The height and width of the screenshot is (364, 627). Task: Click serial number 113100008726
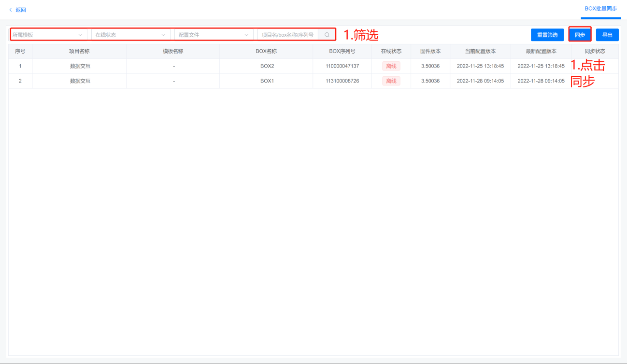coord(342,81)
